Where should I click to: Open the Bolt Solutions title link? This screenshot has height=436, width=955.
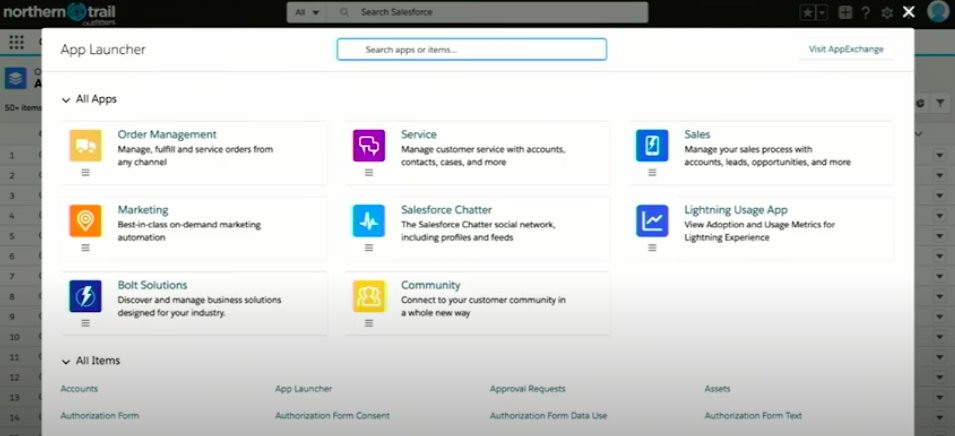152,286
